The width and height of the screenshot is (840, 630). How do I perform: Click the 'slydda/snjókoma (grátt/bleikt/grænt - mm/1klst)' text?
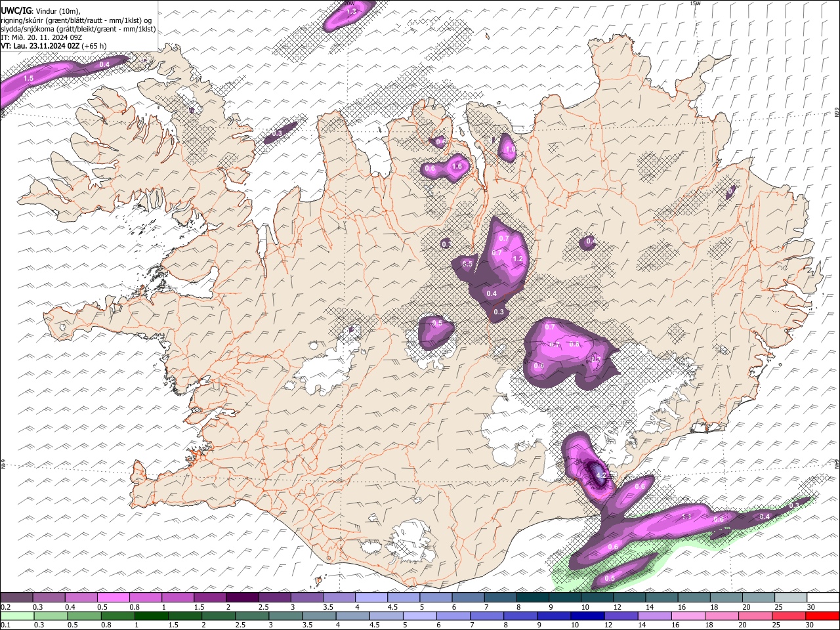point(78,29)
